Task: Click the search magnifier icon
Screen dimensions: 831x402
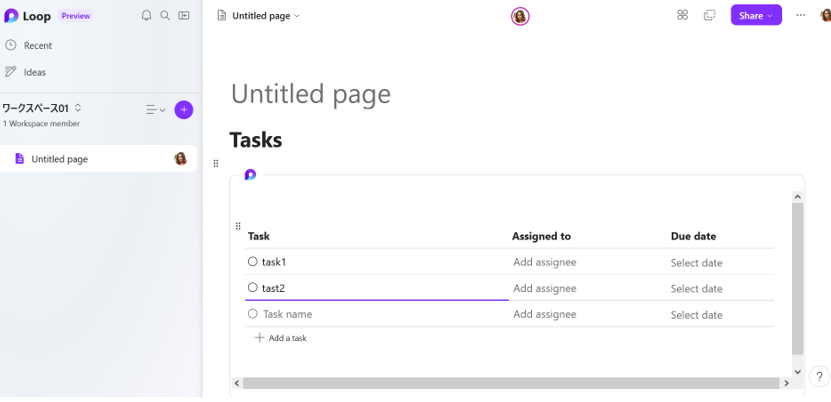Action: 165,16
